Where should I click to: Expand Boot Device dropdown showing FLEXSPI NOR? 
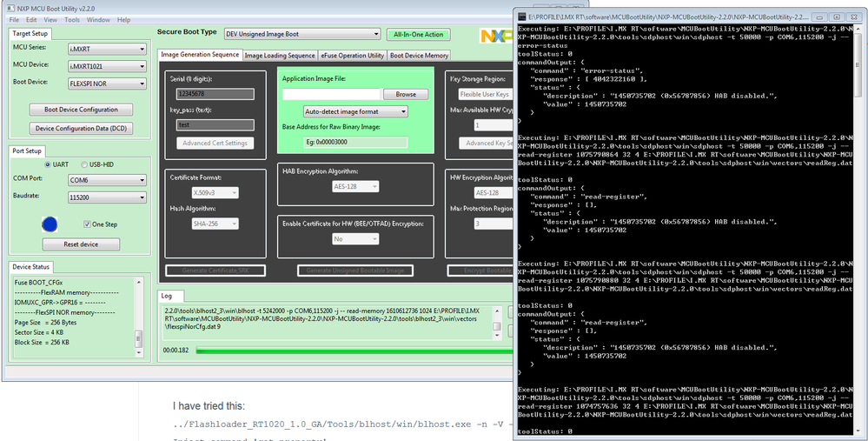(x=108, y=84)
